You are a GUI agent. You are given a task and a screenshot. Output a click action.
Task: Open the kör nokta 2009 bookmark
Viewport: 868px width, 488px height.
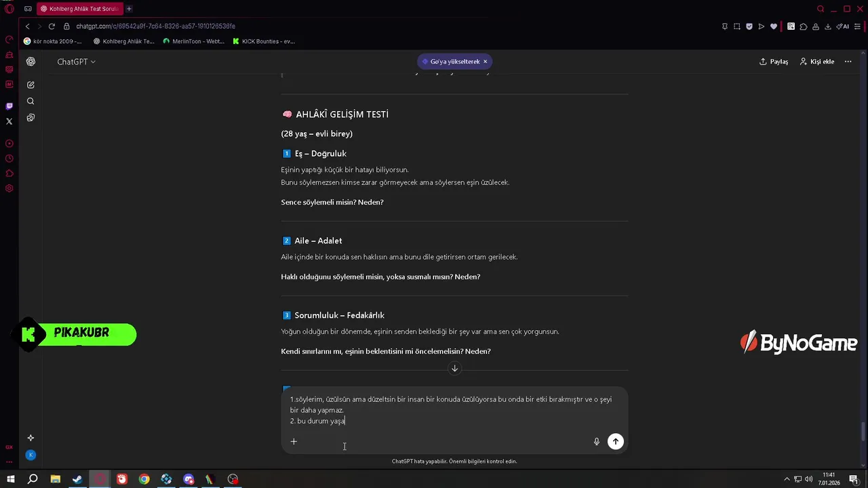(x=53, y=41)
